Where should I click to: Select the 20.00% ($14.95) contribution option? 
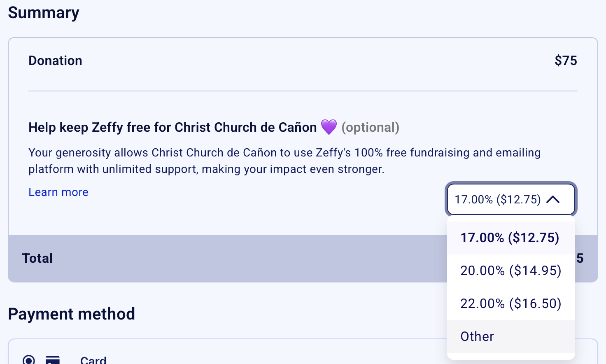tap(510, 271)
